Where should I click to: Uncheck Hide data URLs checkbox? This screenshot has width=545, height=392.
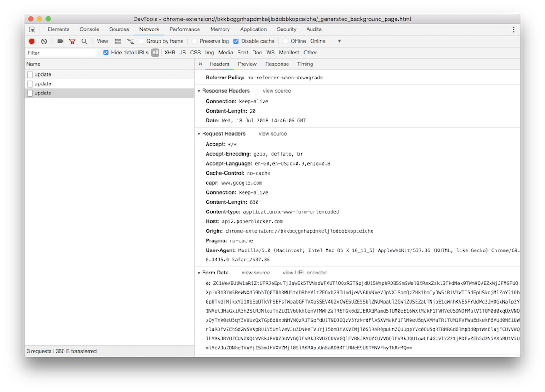click(x=106, y=53)
